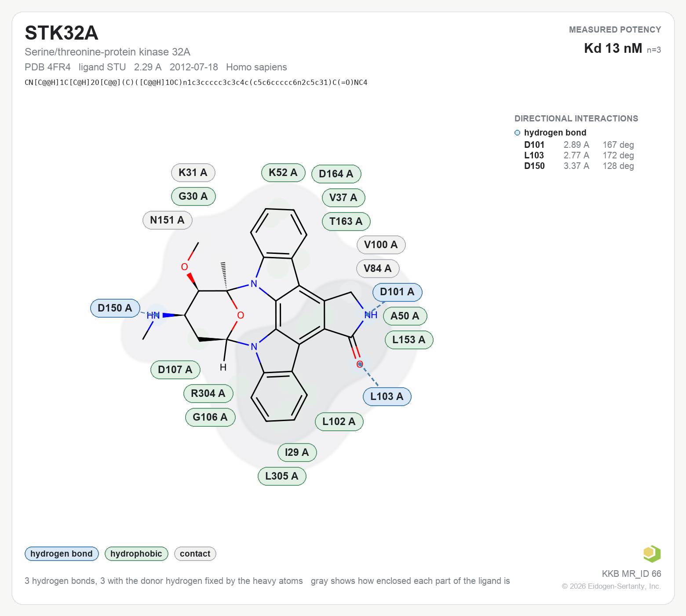The image size is (686, 616).
Task: Click the STK32A title
Action: (62, 33)
